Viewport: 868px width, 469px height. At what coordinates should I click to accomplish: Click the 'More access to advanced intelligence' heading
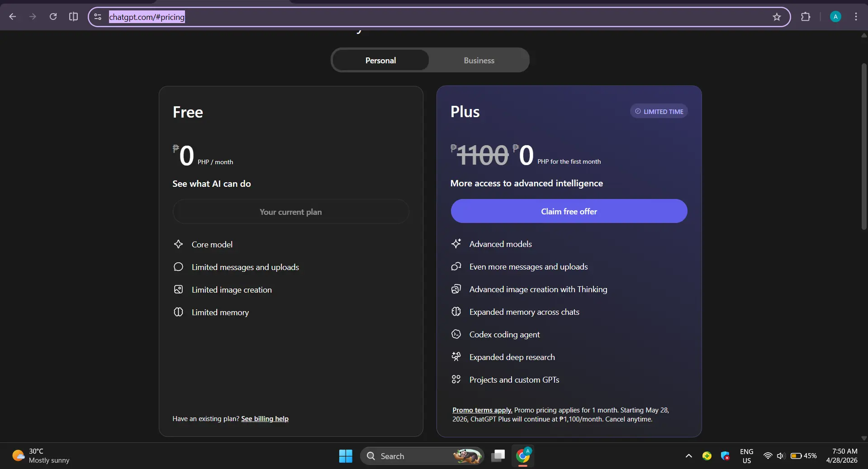click(526, 183)
